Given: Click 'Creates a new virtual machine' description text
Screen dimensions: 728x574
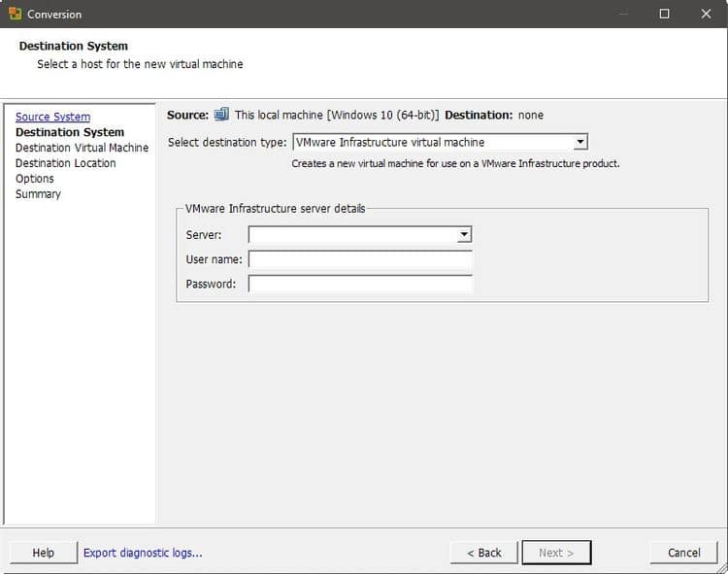Looking at the screenshot, I should click(x=455, y=163).
